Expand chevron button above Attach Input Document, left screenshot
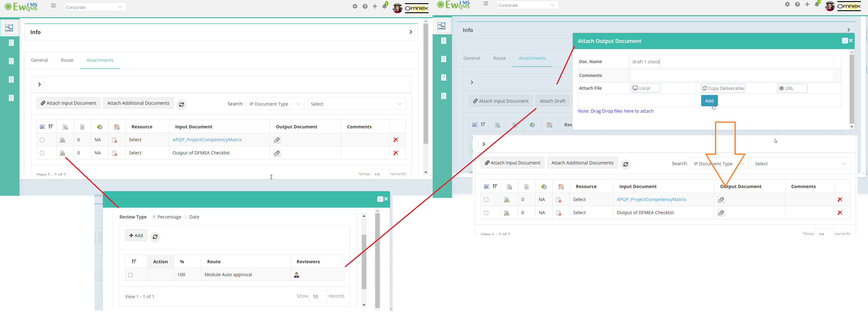 point(39,84)
